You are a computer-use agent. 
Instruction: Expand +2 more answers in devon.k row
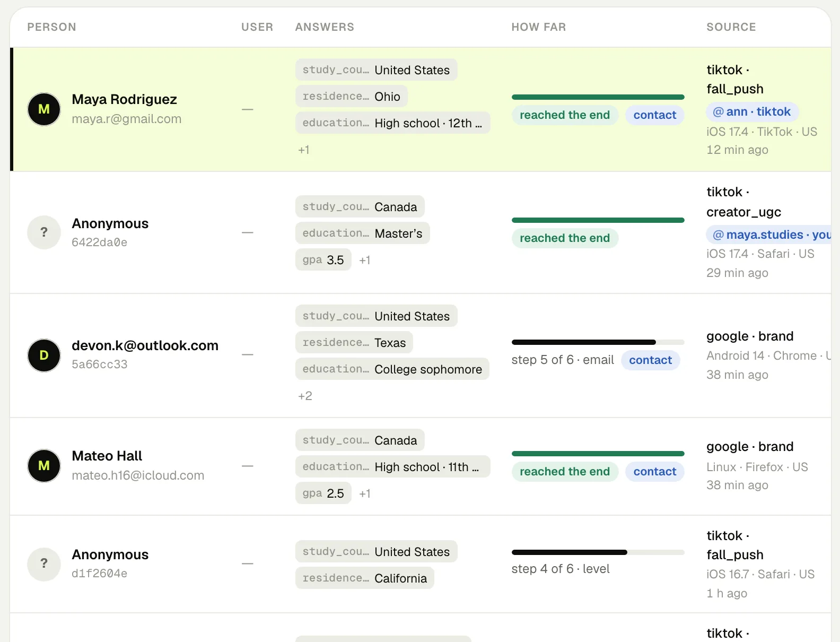tap(305, 396)
